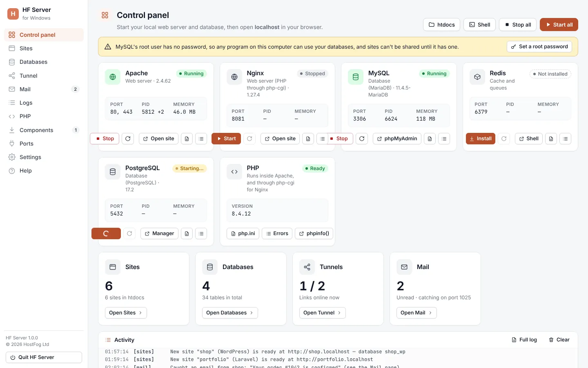Install Redis
588x368 pixels.
click(x=481, y=139)
